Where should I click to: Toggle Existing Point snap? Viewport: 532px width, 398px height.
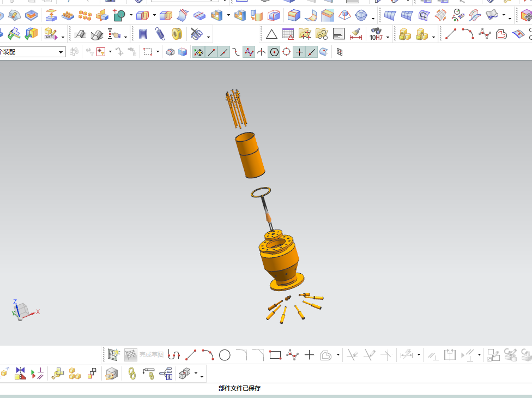(x=299, y=52)
